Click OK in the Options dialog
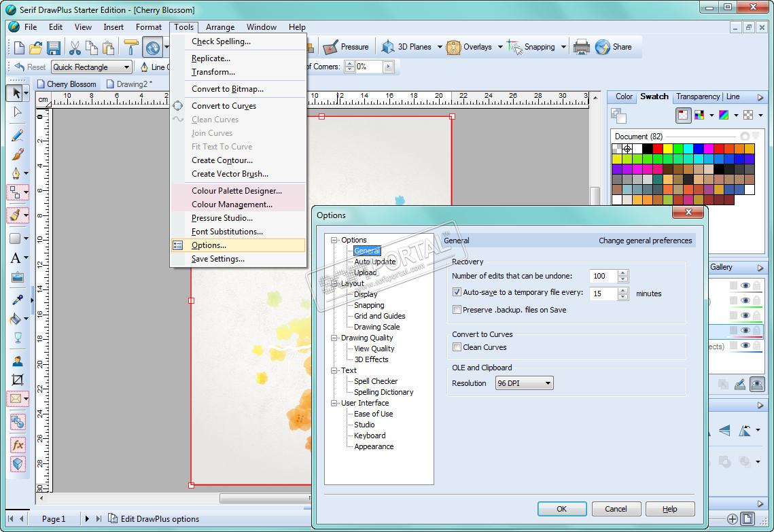Image resolution: width=774 pixels, height=532 pixels. point(562,509)
